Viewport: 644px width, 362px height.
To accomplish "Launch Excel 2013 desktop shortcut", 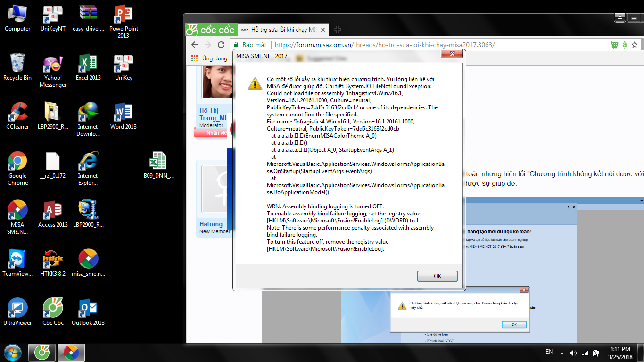I will pos(88,67).
